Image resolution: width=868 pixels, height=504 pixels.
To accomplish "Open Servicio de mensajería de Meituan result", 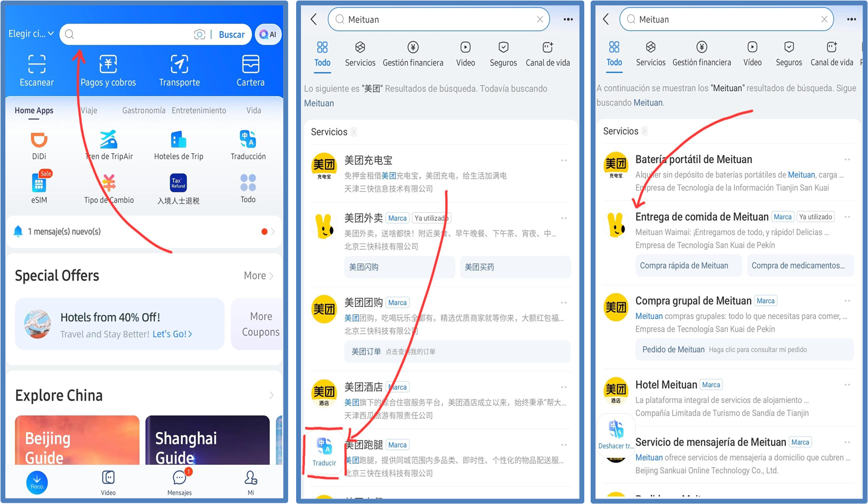I will tap(729, 456).
